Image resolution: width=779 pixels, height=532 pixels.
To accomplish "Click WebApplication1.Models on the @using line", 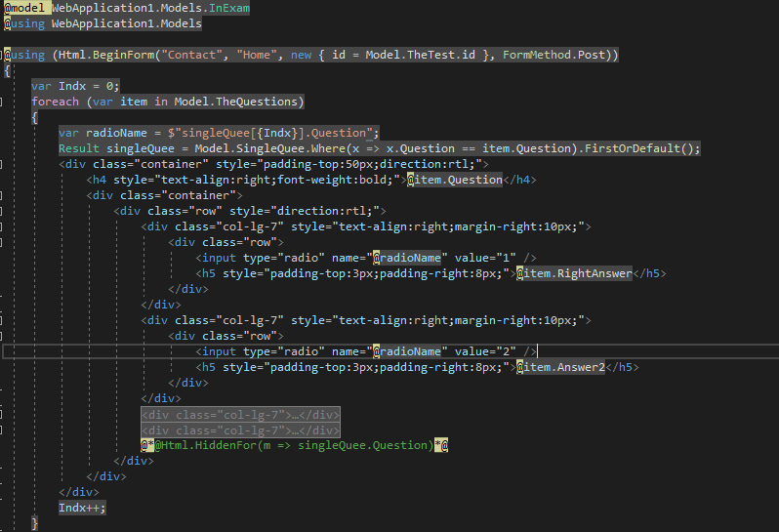I will click(126, 23).
